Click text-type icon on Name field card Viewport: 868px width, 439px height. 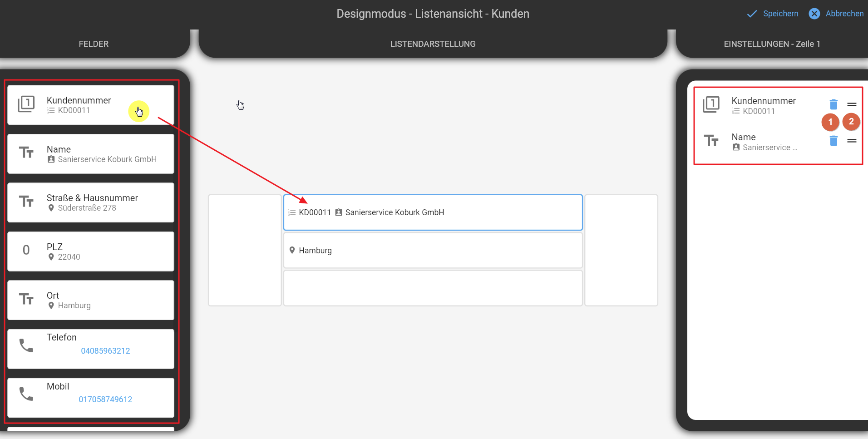coord(26,153)
